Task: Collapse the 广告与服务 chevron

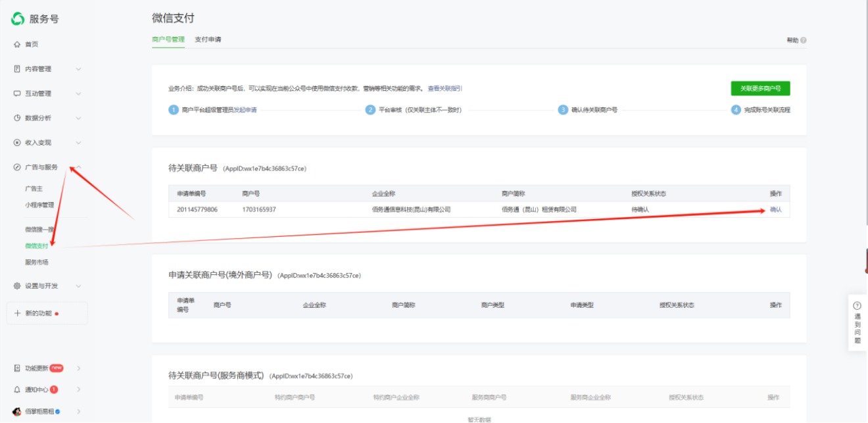Action: tap(78, 167)
